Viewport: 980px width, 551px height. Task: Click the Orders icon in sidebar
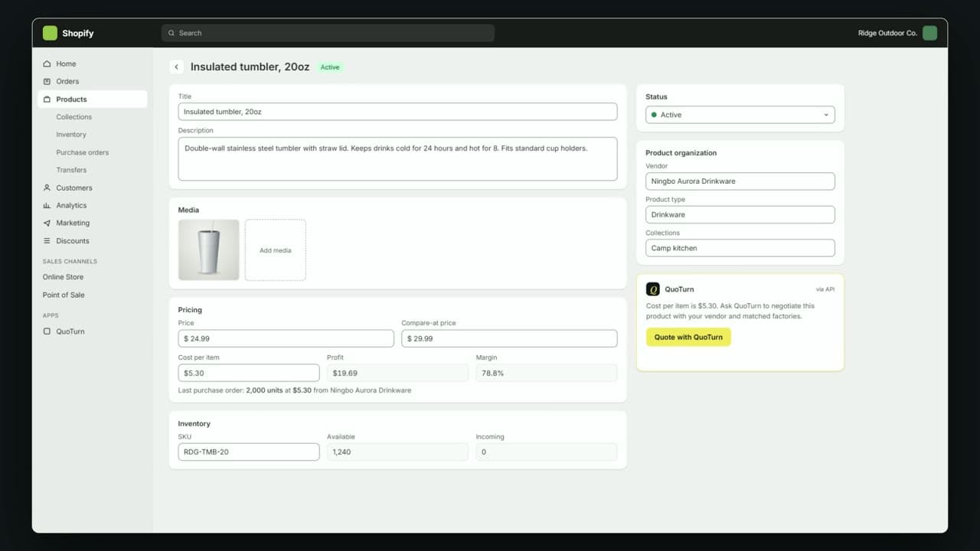coord(47,81)
